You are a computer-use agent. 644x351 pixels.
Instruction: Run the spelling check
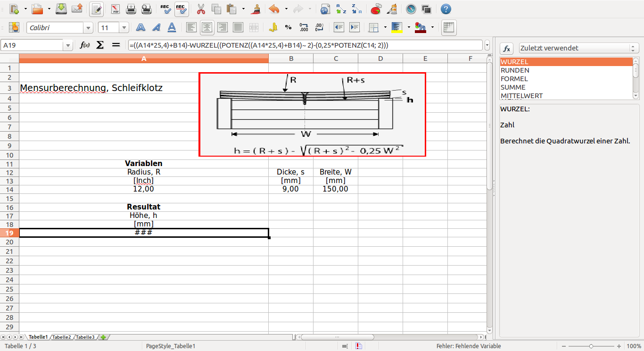pyautogui.click(x=165, y=8)
